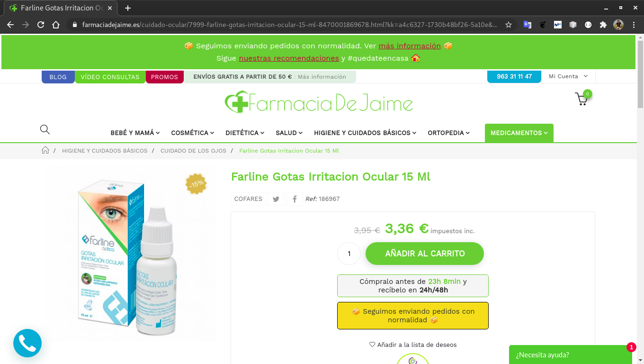Expand the Medicamentos menu

(519, 133)
